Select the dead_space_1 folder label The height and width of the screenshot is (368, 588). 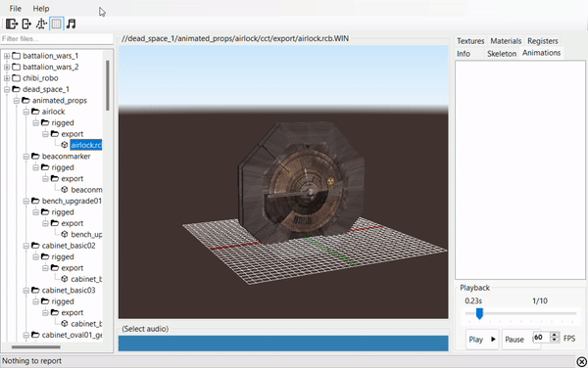(x=46, y=89)
